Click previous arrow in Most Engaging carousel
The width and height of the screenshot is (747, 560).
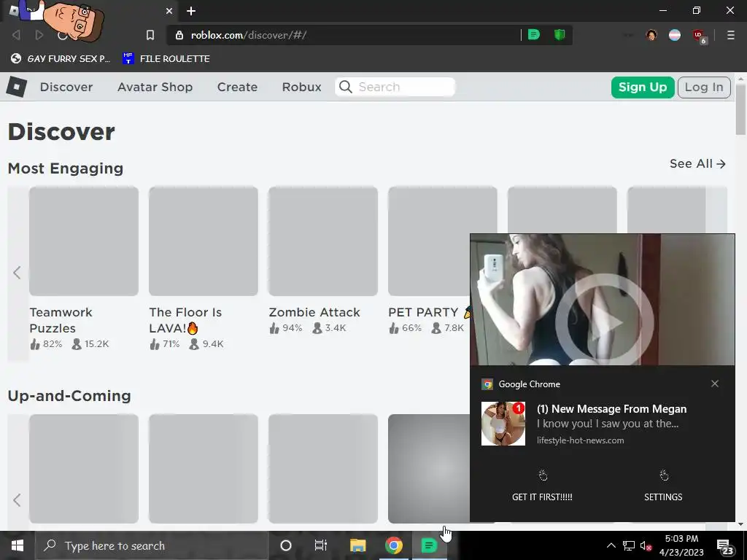[x=18, y=273]
